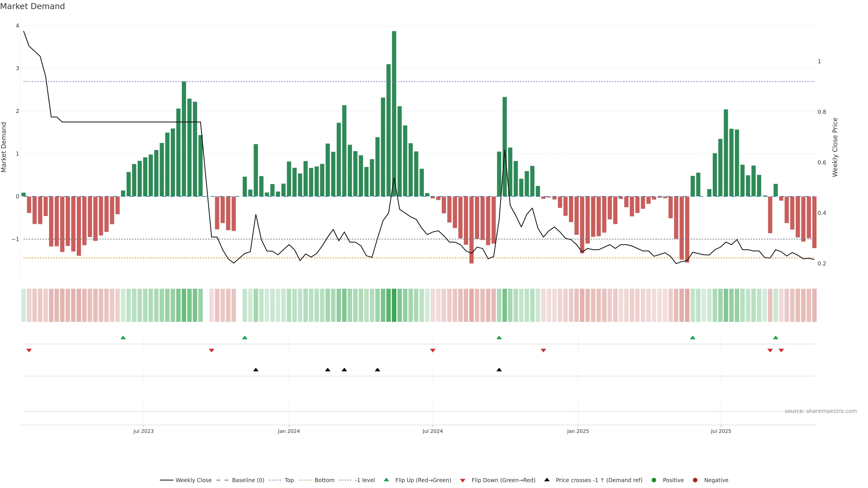Click Flip Down red triangle legend icon
This screenshot has height=488, width=868.
pos(463,481)
